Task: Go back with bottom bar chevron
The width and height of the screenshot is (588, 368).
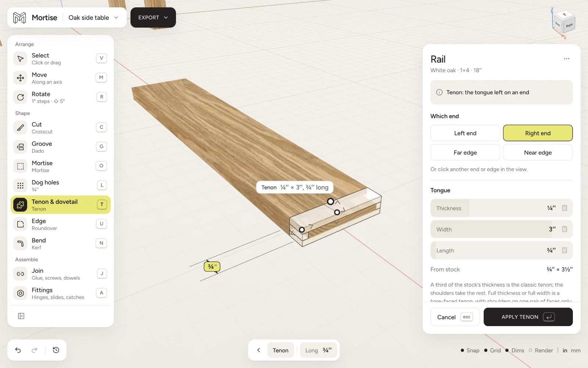Action: (x=259, y=350)
